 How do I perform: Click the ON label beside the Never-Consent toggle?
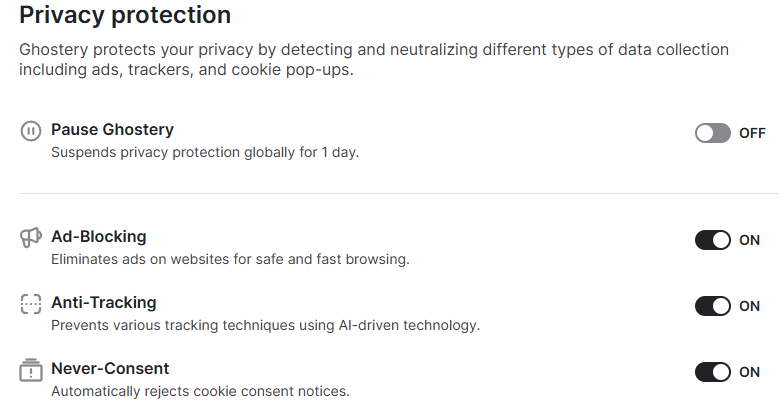750,372
